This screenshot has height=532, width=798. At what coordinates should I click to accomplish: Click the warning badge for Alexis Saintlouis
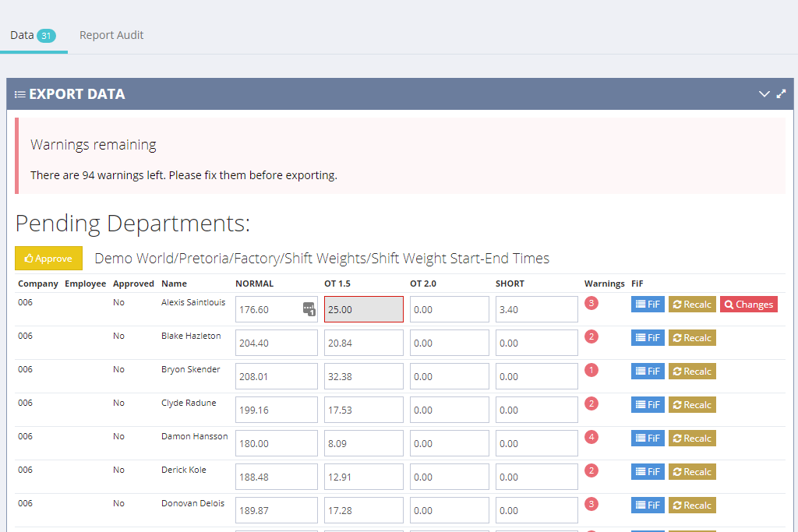click(591, 303)
